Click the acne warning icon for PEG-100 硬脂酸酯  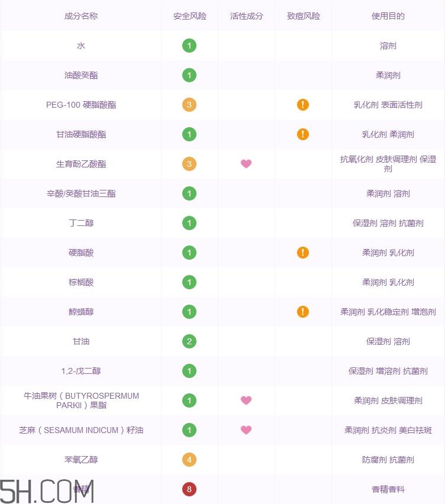point(303,105)
